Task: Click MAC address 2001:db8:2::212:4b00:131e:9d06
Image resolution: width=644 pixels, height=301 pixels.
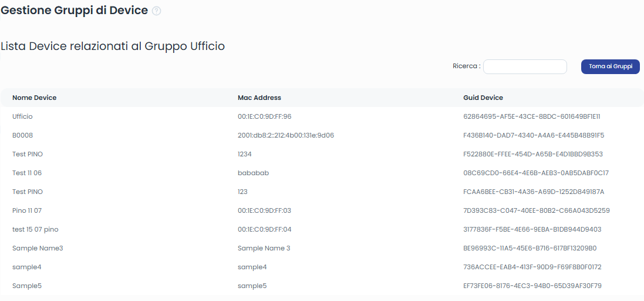Action: point(286,135)
